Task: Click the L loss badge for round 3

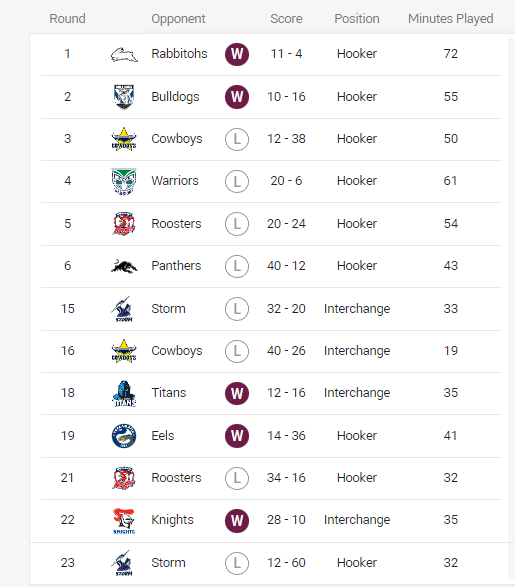Action: 237,139
